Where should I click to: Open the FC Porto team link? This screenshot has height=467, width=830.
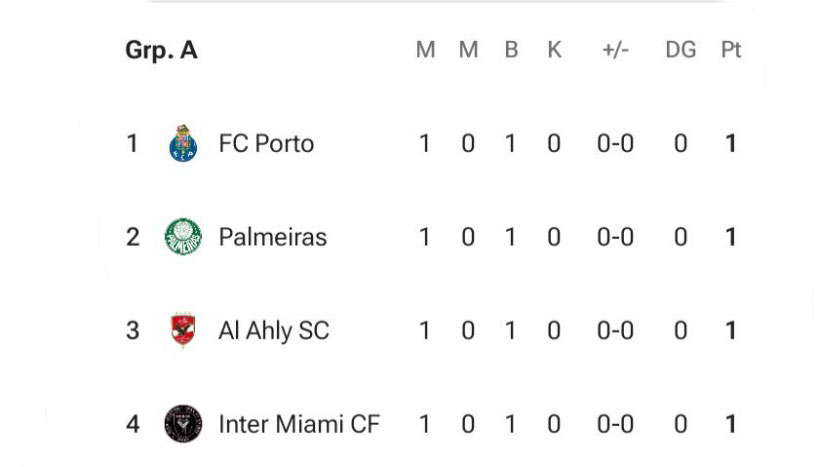[x=266, y=144]
